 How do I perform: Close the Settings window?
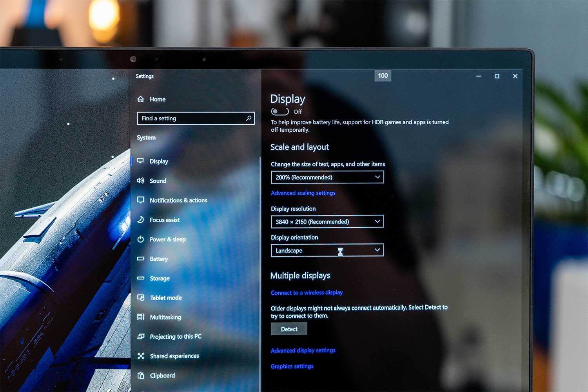[515, 76]
